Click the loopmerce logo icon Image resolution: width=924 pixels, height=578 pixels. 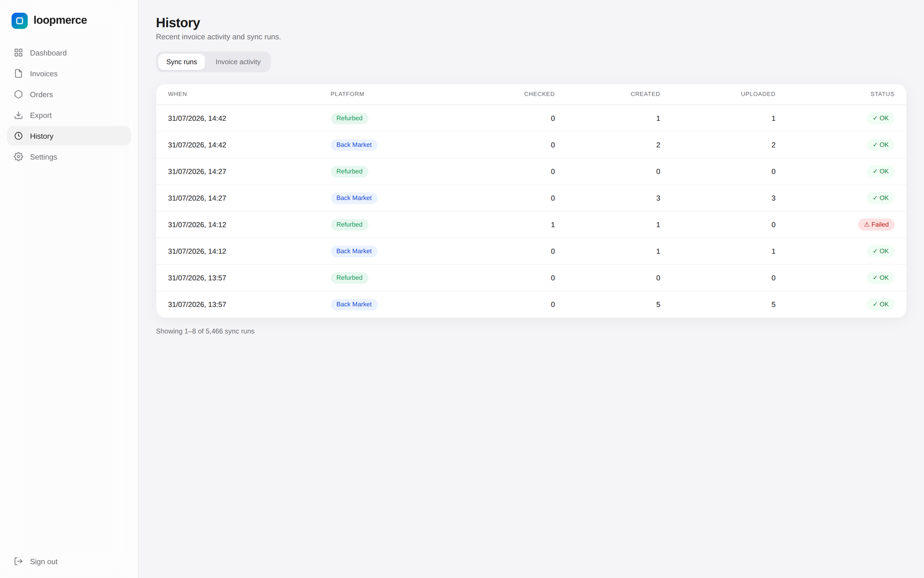click(x=20, y=21)
